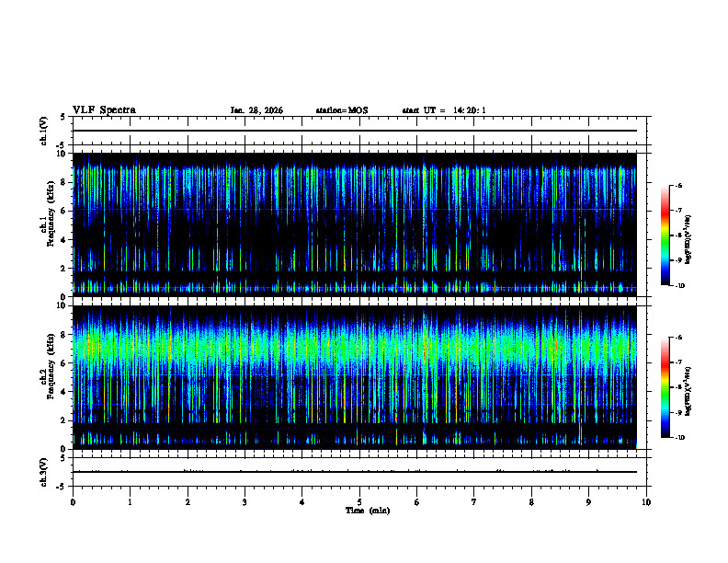Click the ch.1 spectrogram color scale bar
This screenshot has height=563, width=728.
pyautogui.click(x=665, y=236)
